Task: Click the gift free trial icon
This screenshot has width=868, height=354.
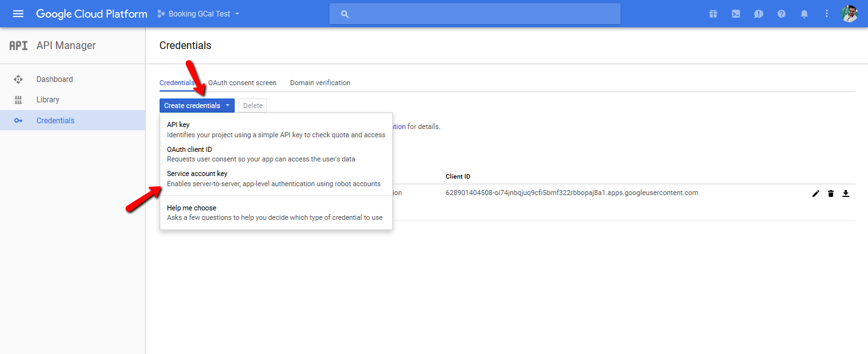Action: click(713, 13)
